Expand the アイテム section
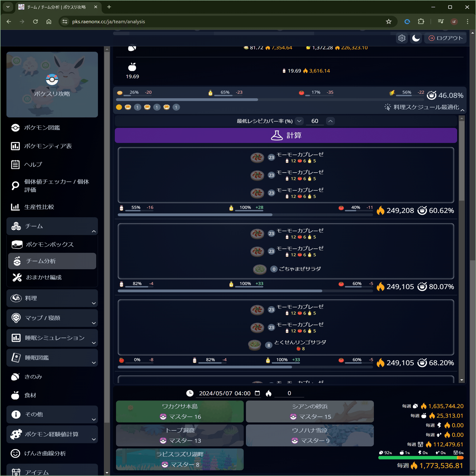 point(52,470)
